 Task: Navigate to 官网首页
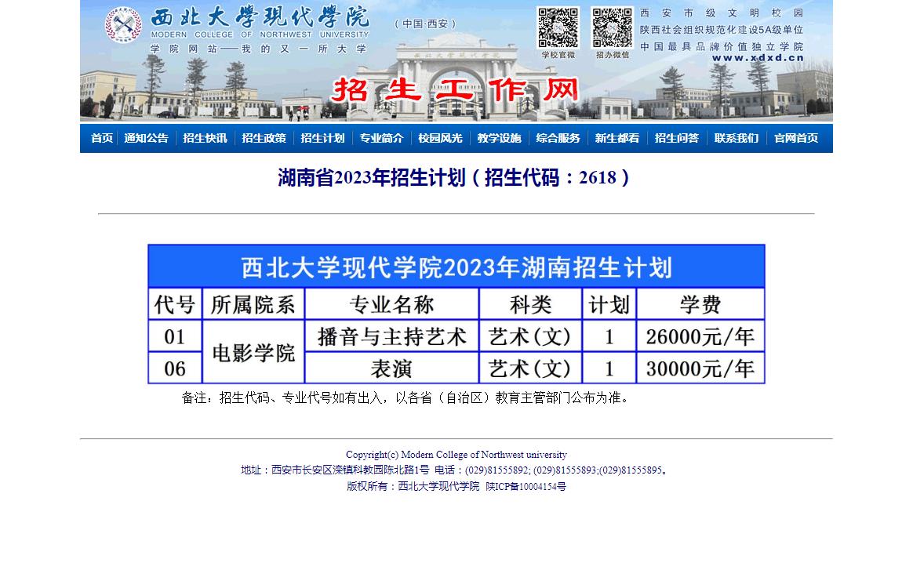coord(796,138)
